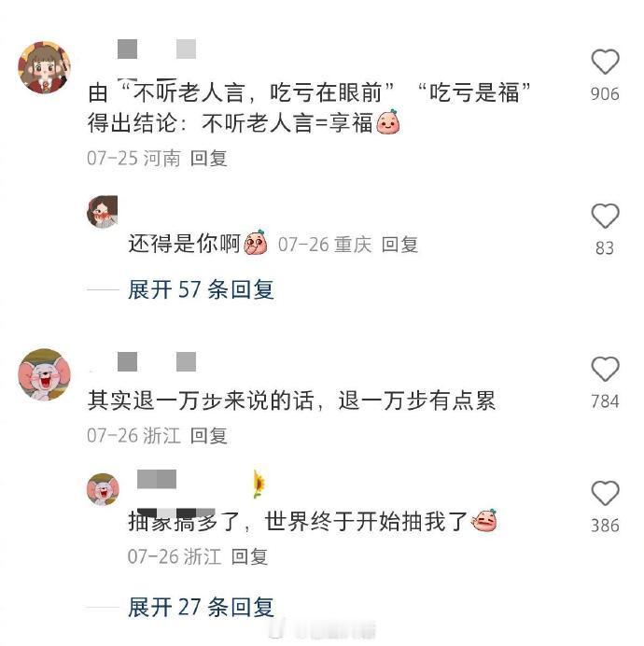Reply to the 07-26 重庆 comment
The height and width of the screenshot is (646, 644).
399,245
